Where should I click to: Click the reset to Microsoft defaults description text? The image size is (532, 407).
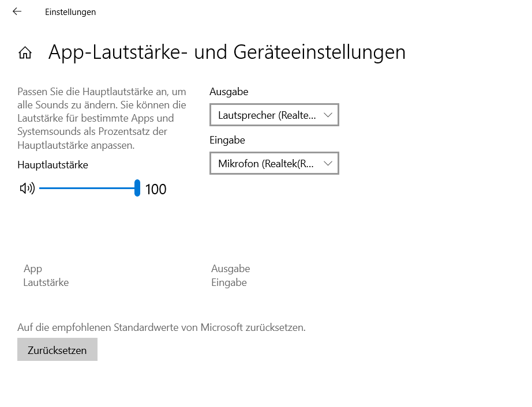coord(162,327)
